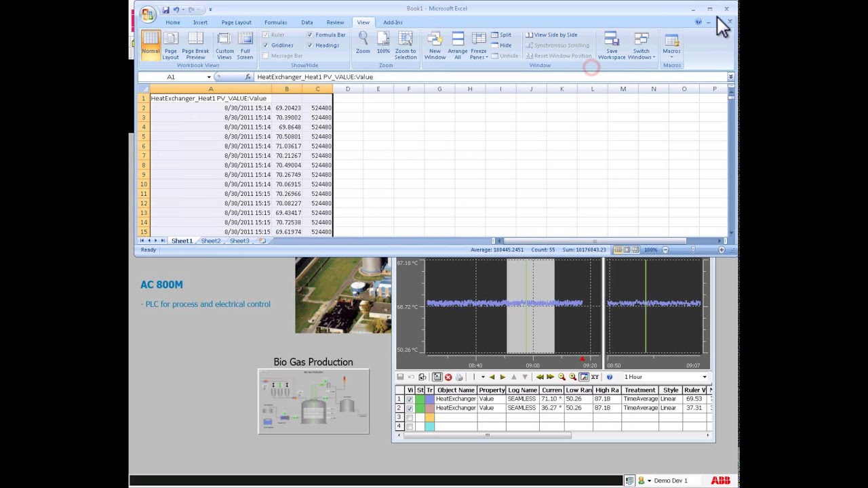Image resolution: width=868 pixels, height=488 pixels.
Task: Toggle the Gridlines checkbox
Action: [x=266, y=45]
